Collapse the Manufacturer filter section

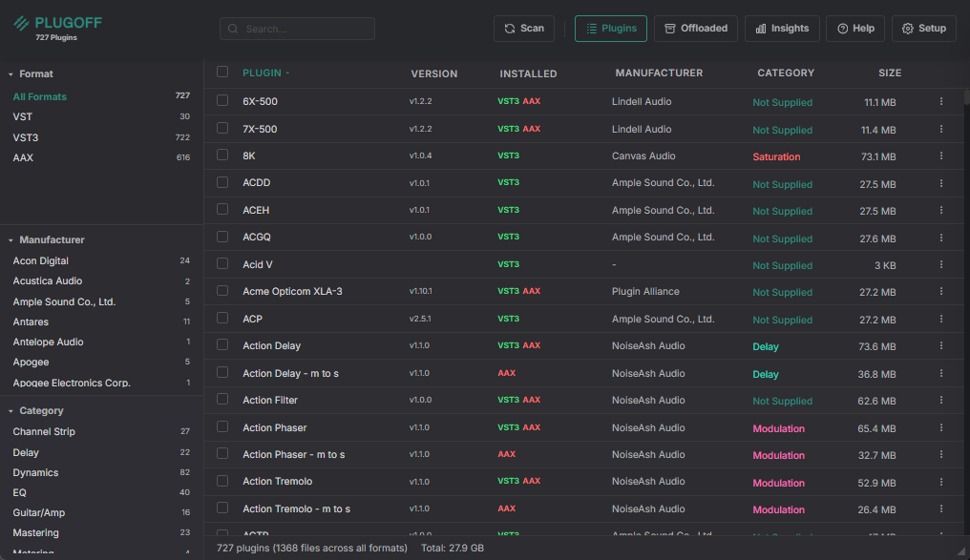[11, 240]
